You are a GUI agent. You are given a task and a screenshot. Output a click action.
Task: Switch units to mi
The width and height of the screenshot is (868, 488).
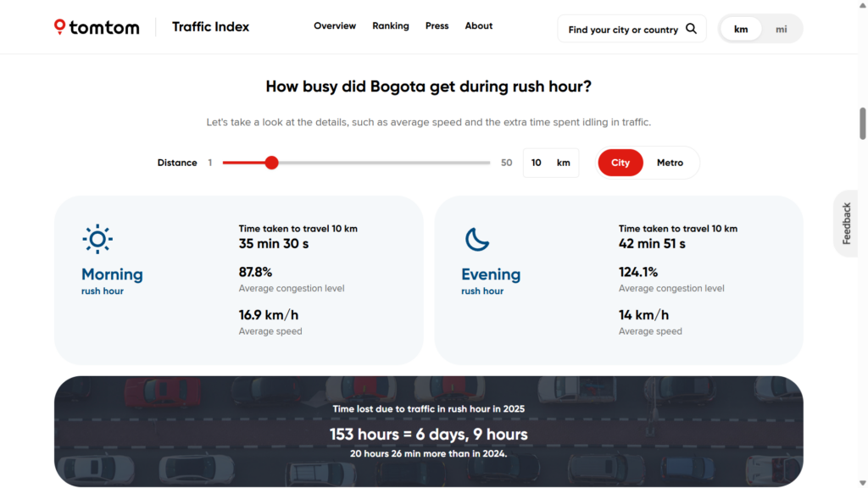(781, 29)
